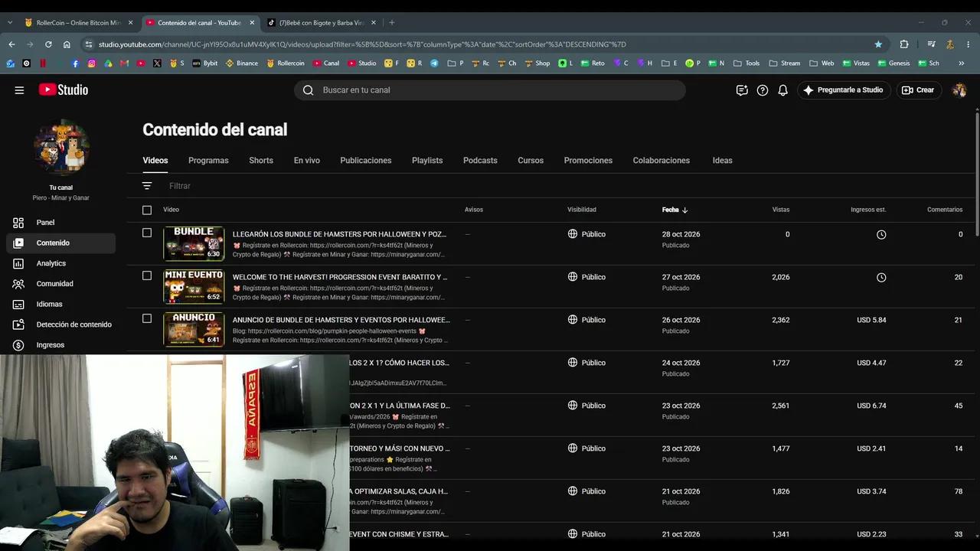Open the Panel dashboard sidebar item
Image resolution: width=980 pixels, height=551 pixels.
click(x=61, y=223)
